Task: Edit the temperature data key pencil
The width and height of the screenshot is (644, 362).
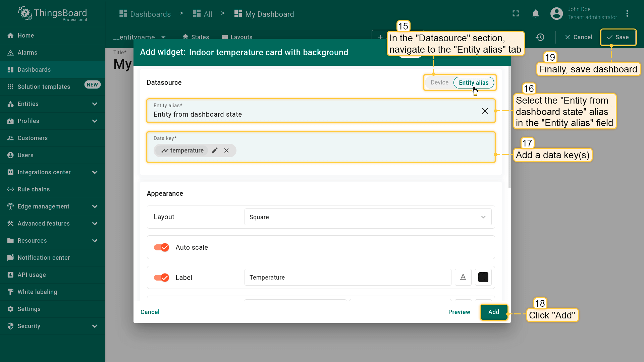Action: [x=215, y=150]
